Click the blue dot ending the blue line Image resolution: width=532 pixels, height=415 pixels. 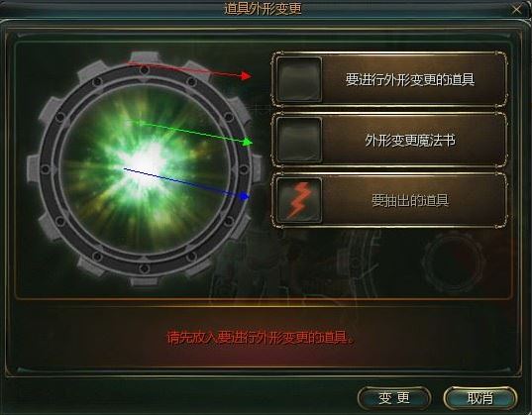pyautogui.click(x=244, y=196)
